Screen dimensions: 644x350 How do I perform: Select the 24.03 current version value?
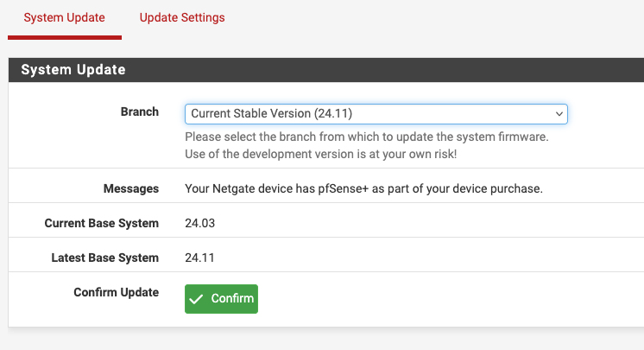tap(199, 223)
